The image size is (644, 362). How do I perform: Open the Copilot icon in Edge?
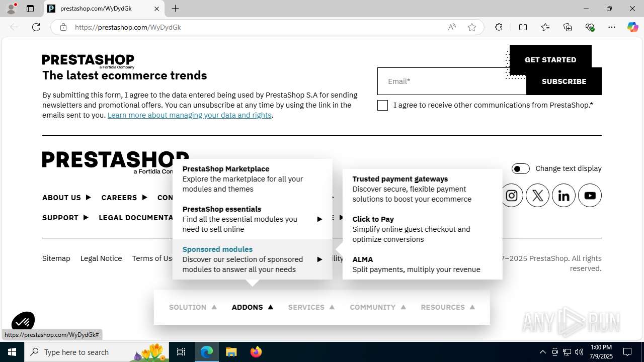click(632, 27)
